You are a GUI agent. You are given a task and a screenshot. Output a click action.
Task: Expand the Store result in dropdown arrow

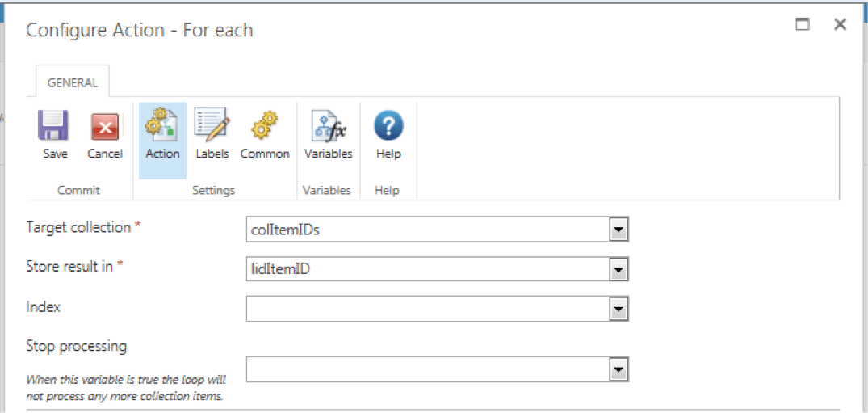pyautogui.click(x=619, y=269)
